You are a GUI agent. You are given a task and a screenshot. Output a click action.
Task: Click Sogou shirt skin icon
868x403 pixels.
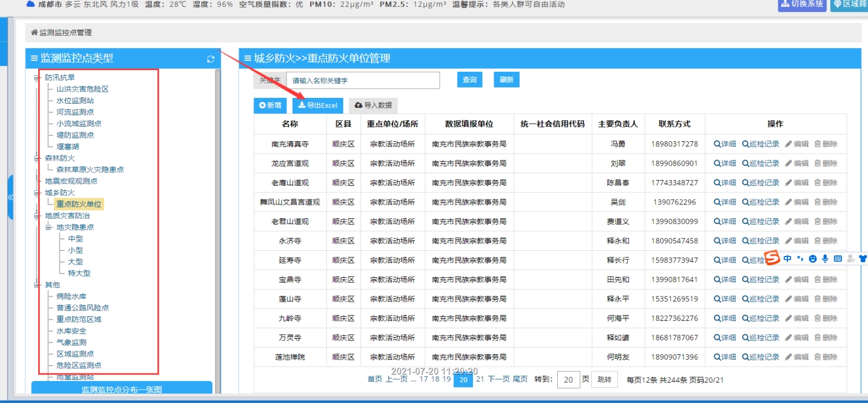(863, 259)
